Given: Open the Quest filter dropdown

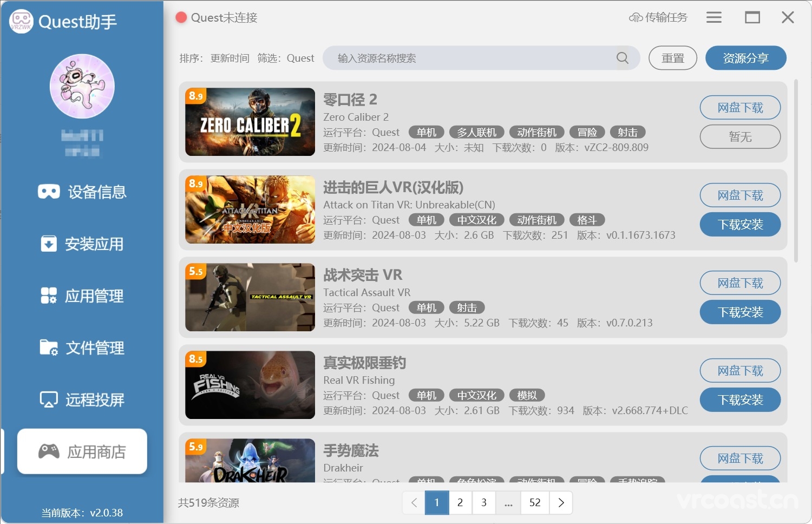Looking at the screenshot, I should coord(300,58).
